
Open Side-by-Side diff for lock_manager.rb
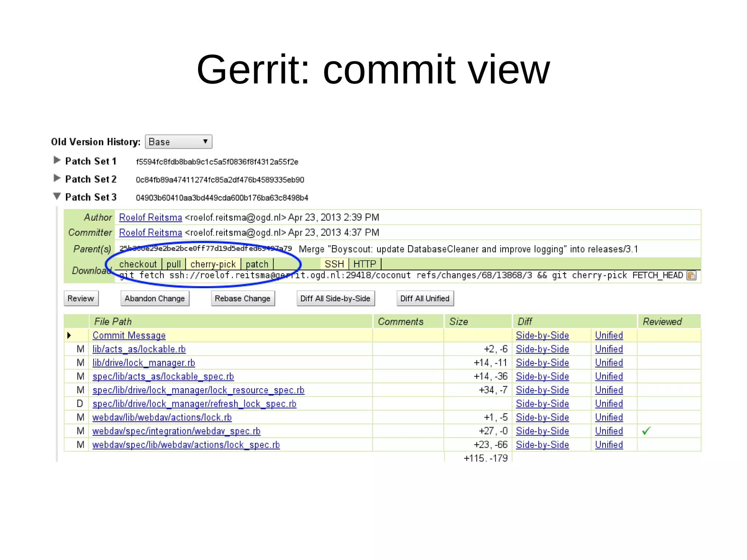(542, 363)
